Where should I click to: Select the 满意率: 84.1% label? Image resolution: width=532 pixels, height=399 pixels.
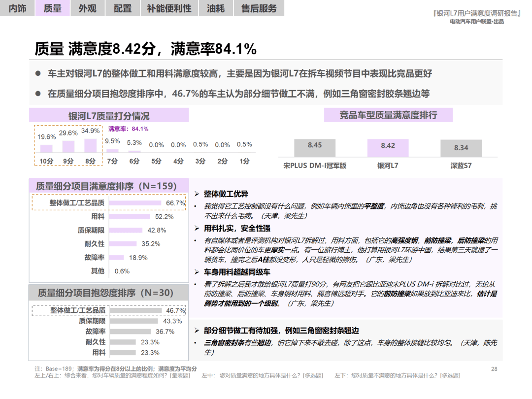click(128, 129)
